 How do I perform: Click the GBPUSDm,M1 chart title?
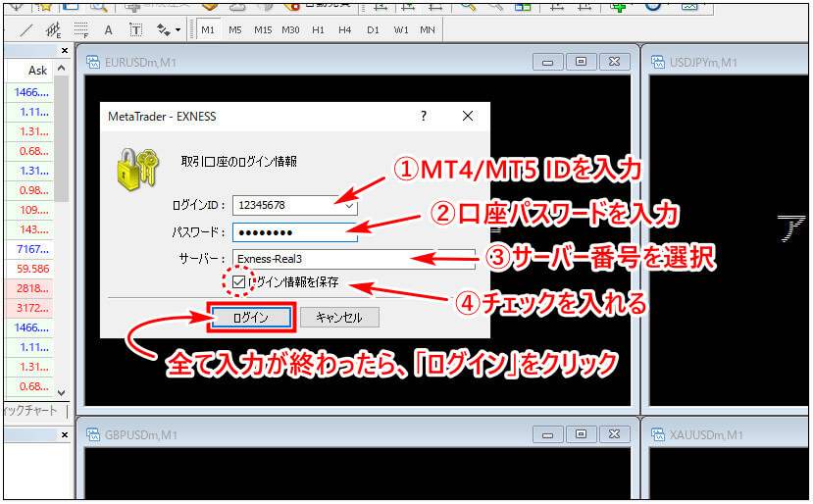[141, 435]
